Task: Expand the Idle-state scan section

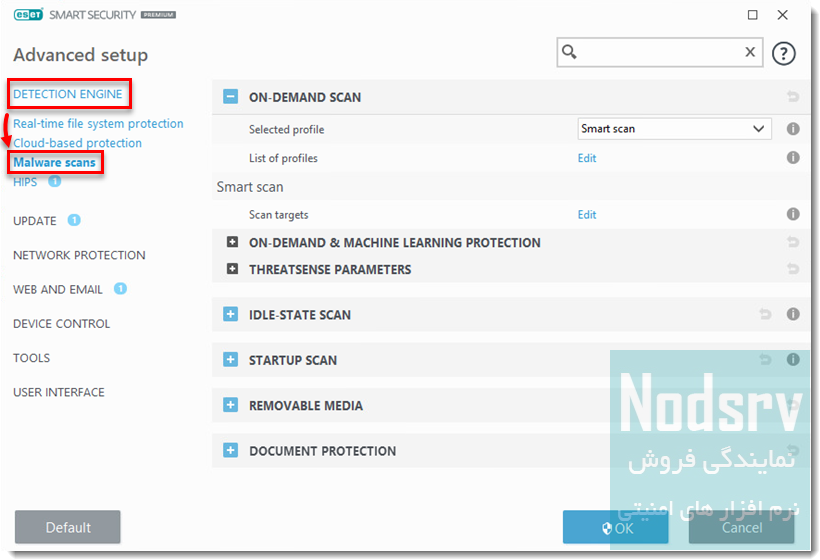Action: coord(230,314)
